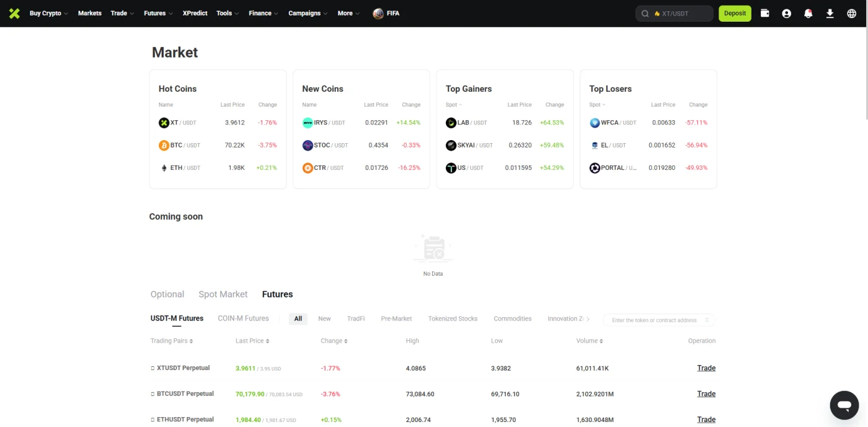The height and width of the screenshot is (427, 868).
Task: Click the XT logo in header
Action: (x=14, y=13)
